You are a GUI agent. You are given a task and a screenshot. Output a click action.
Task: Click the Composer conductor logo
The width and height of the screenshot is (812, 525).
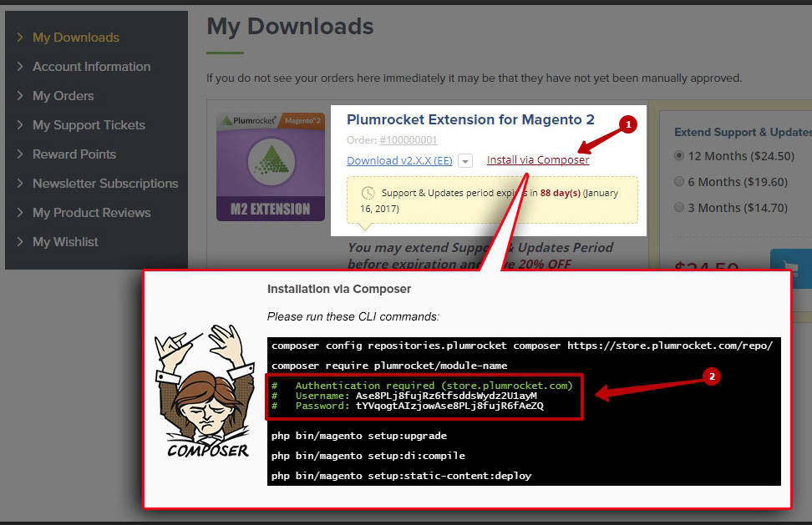(205, 391)
